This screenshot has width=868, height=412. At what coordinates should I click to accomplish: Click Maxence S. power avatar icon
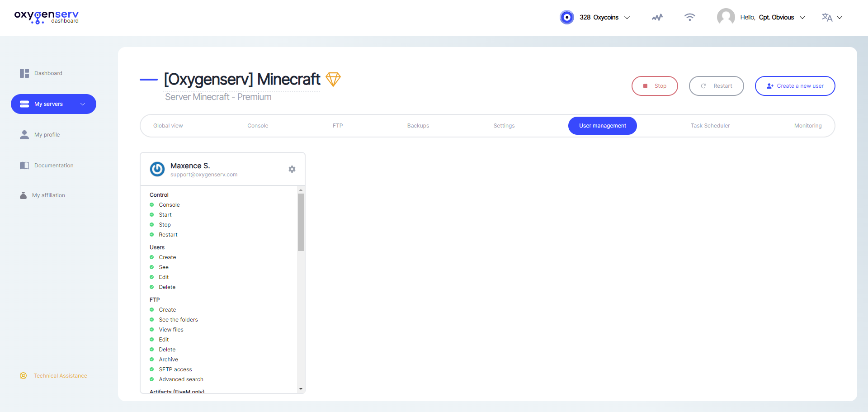pyautogui.click(x=157, y=169)
